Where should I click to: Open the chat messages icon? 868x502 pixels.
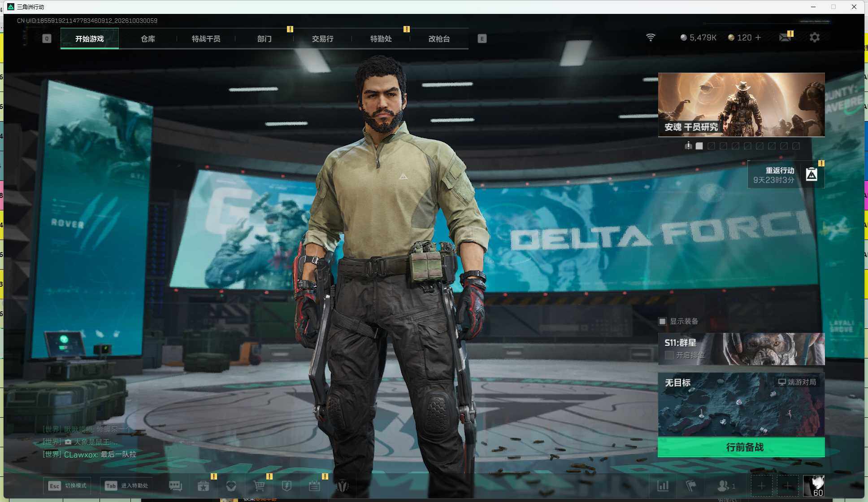tap(175, 486)
